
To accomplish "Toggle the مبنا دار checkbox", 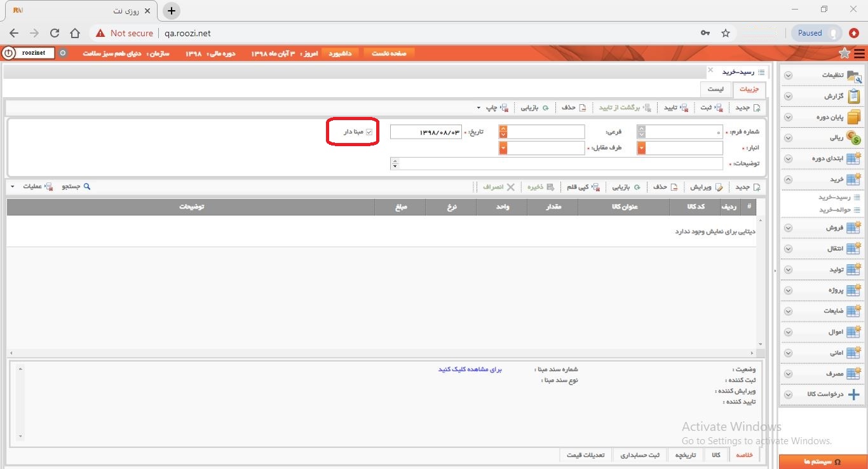I will [x=369, y=132].
